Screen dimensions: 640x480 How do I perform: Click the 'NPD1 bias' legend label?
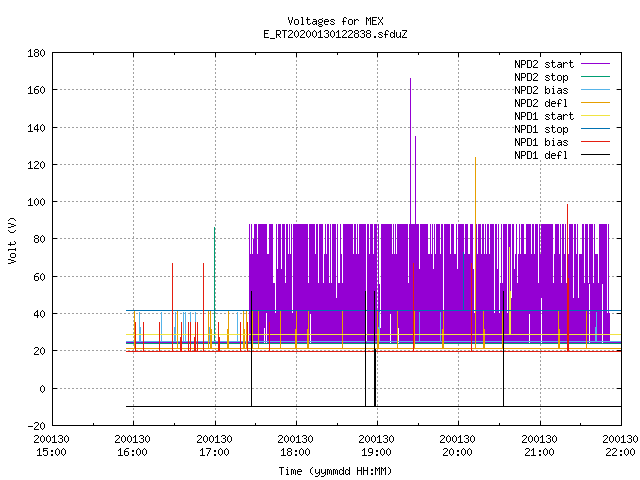click(541, 142)
